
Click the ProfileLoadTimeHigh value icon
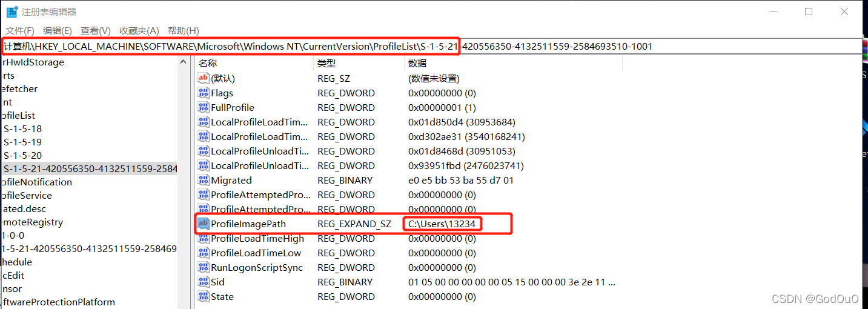coord(204,238)
